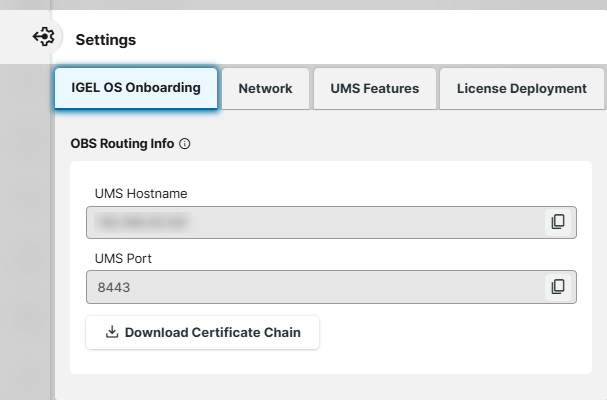
Task: Open the IGEL OS Onboarding tab
Action: pos(136,88)
